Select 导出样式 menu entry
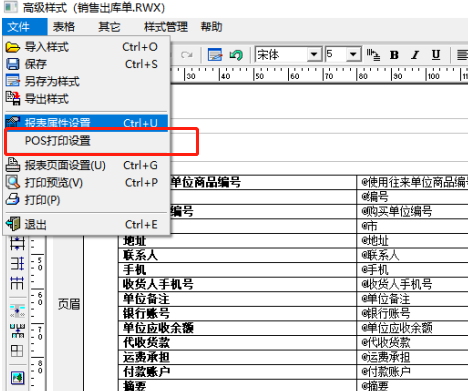Image resolution: width=468 pixels, height=391 pixels. pos(86,99)
